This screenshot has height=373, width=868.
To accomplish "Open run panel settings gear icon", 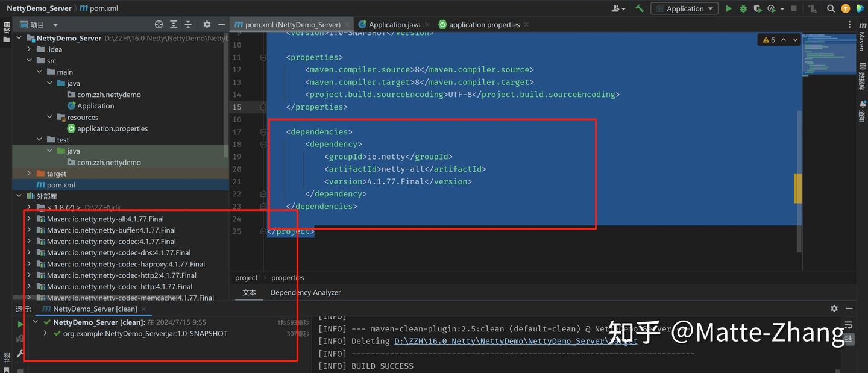I will point(834,308).
